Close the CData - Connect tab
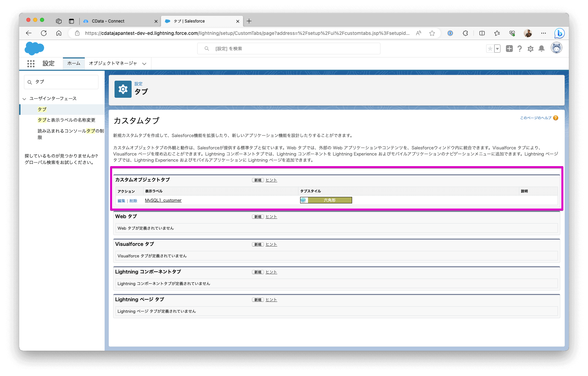 click(156, 21)
